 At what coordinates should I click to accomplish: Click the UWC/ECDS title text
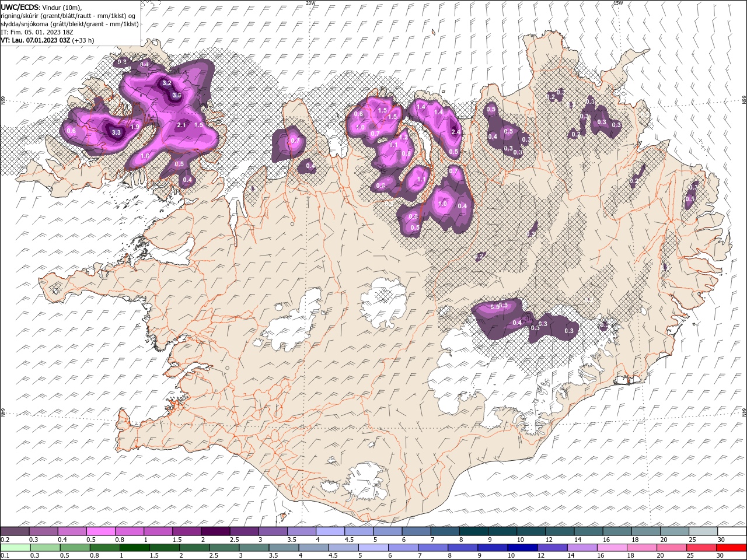click(x=20, y=7)
